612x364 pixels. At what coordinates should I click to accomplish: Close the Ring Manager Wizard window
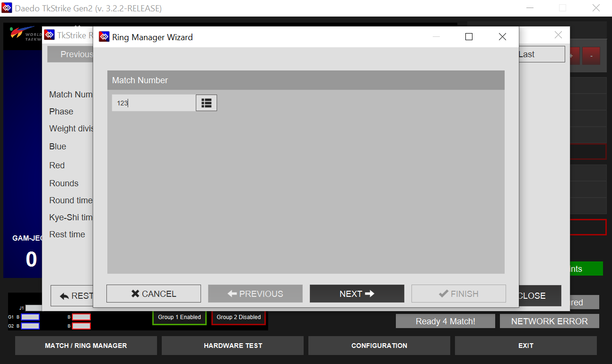pos(502,37)
